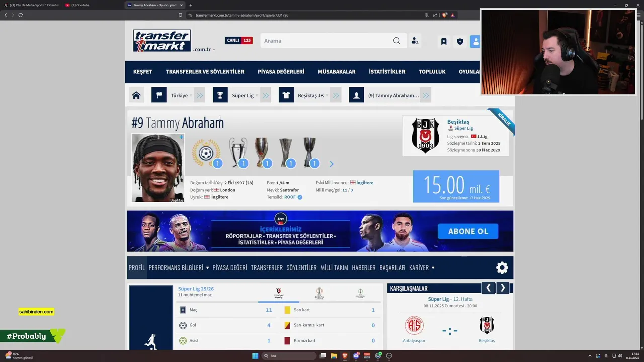Viewport: 644px width, 362px height.
Task: Reload the page in browser
Action: [20, 15]
